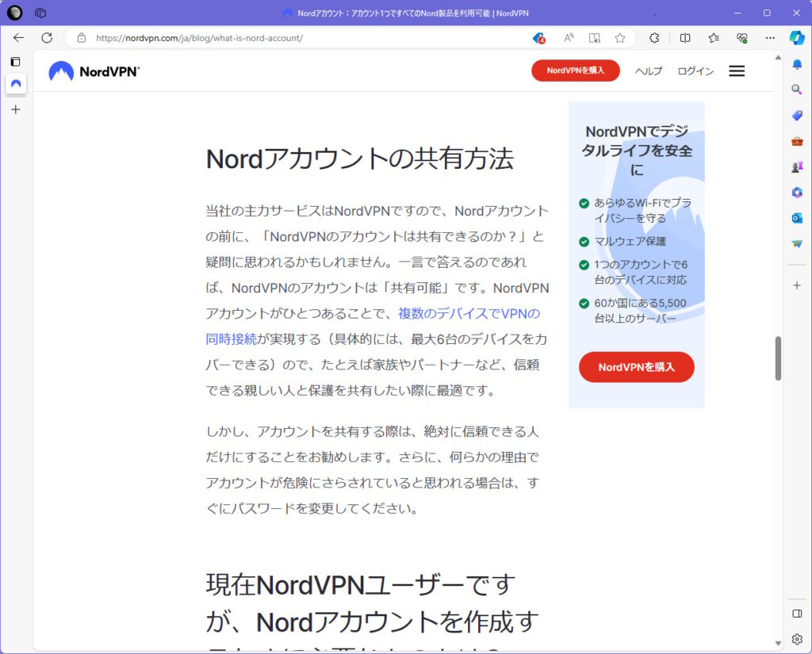Screen dimensions: 812x654
Task: Click the 60か国にある5,500台以上のサーバー list item
Action: point(633,311)
